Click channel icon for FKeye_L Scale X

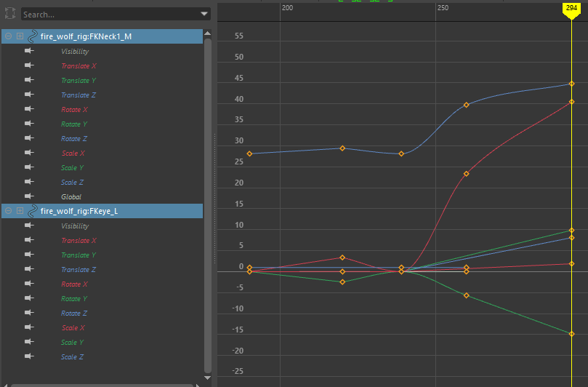pos(29,327)
